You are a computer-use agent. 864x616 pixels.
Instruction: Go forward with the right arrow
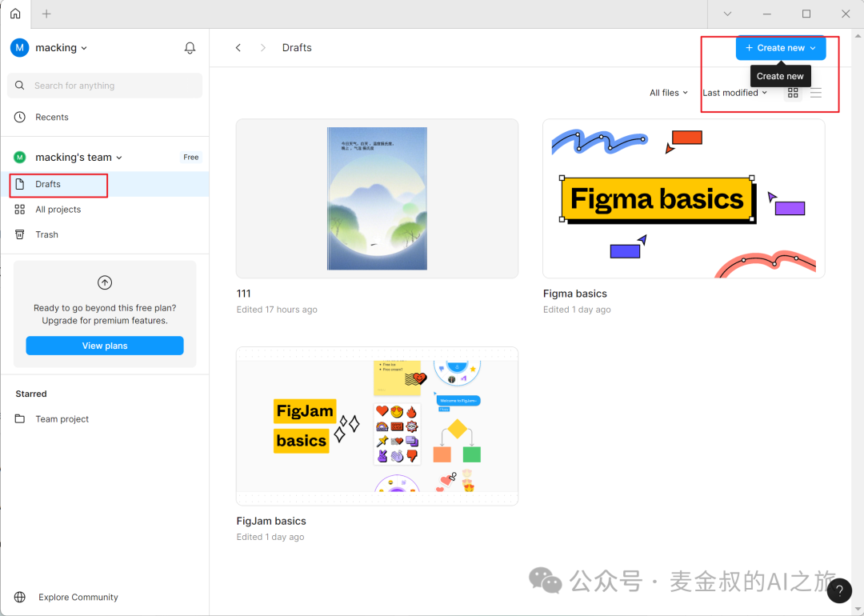tap(263, 48)
